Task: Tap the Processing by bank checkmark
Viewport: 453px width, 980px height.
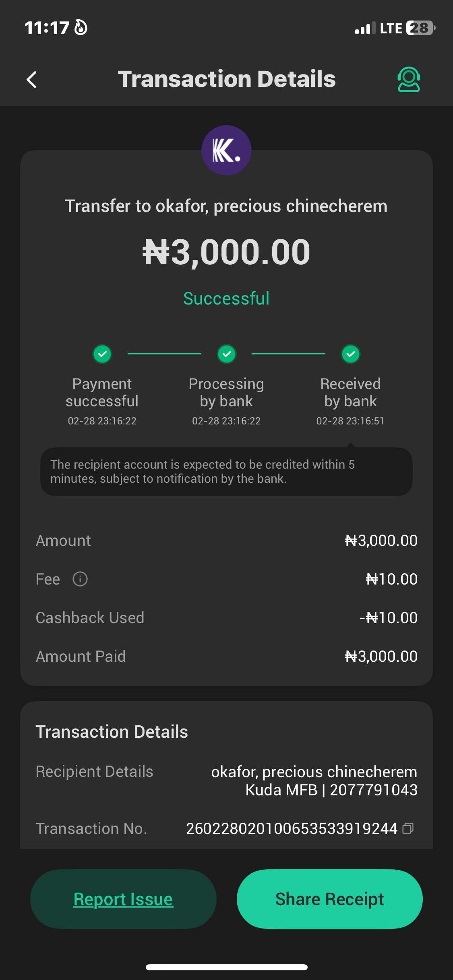Action: pyautogui.click(x=227, y=354)
